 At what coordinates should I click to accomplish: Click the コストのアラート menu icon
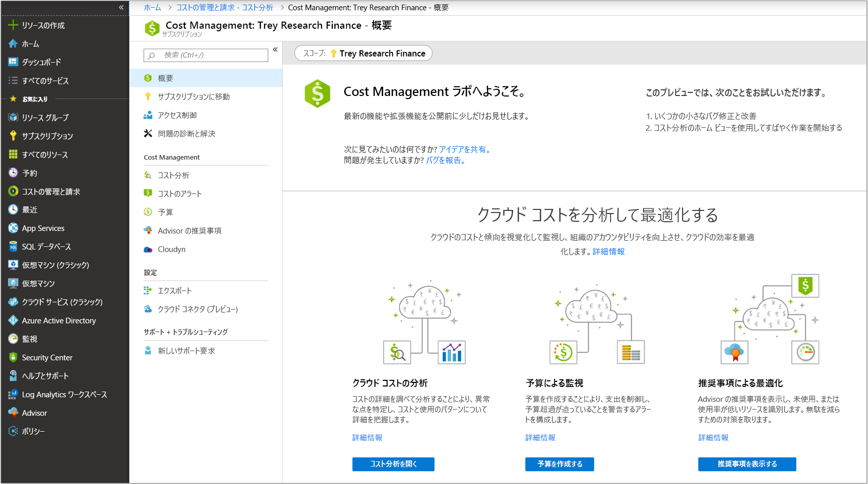(x=148, y=193)
